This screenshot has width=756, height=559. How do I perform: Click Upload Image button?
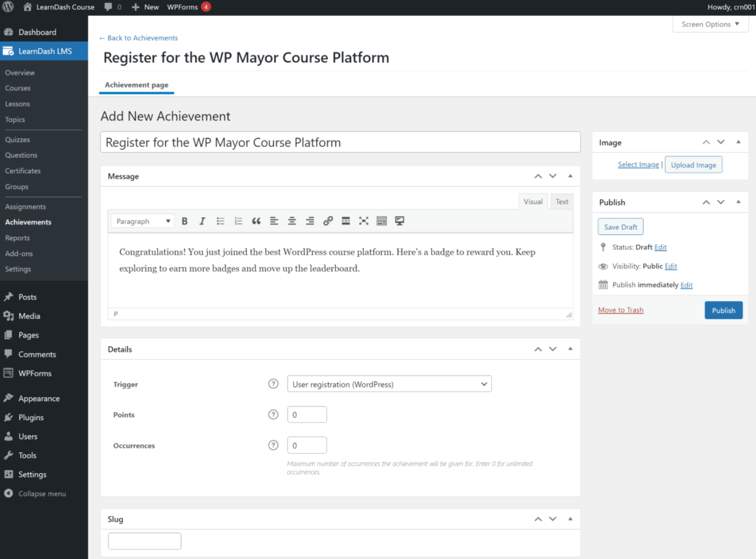click(693, 165)
